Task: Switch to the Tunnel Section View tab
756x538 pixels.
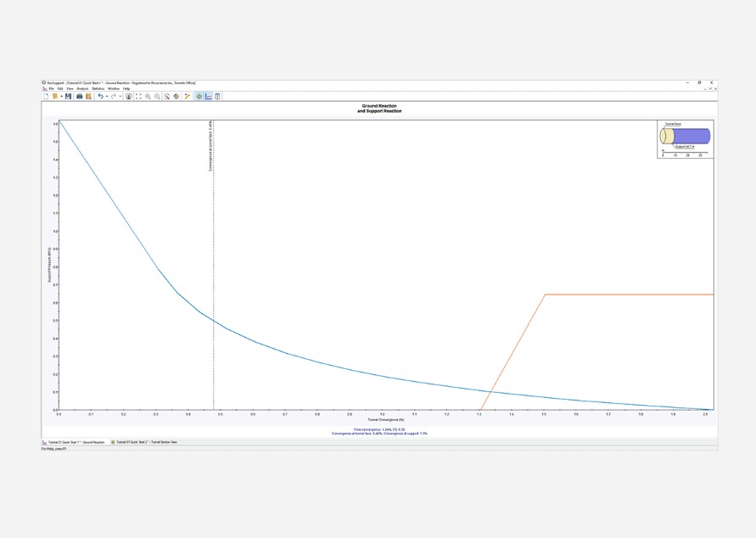Action: pyautogui.click(x=144, y=442)
